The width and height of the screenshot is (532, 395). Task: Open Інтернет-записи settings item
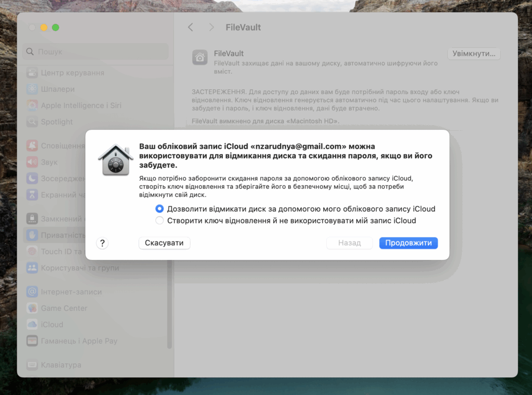coord(71,292)
